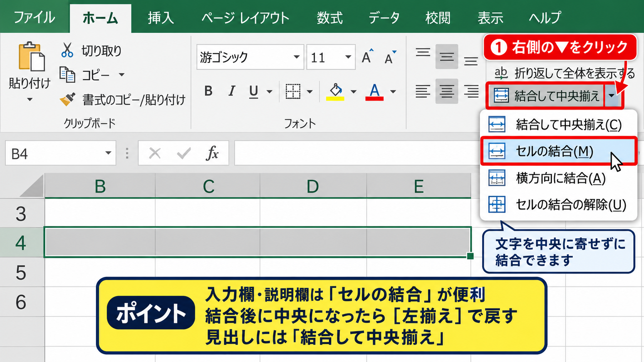Apply fill color with paint bucket icon
This screenshot has height=362, width=644.
click(x=335, y=92)
